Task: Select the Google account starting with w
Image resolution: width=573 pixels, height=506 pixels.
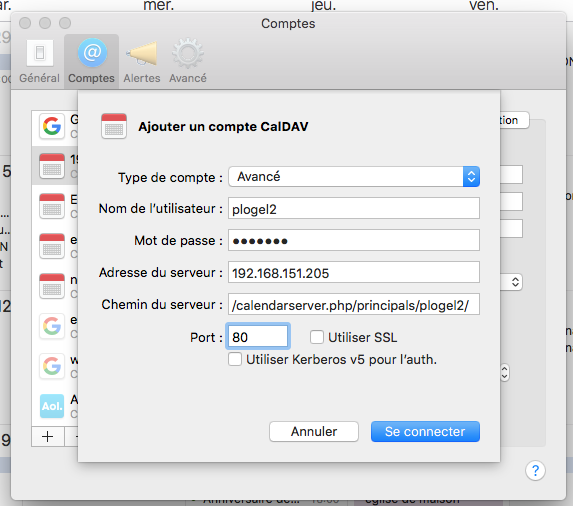Action: tap(55, 366)
